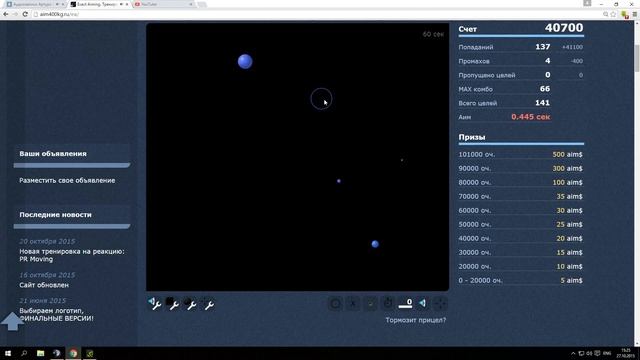Viewport: 640px width, 360px height.
Task: Go forward in browser history
Action: tap(15, 14)
